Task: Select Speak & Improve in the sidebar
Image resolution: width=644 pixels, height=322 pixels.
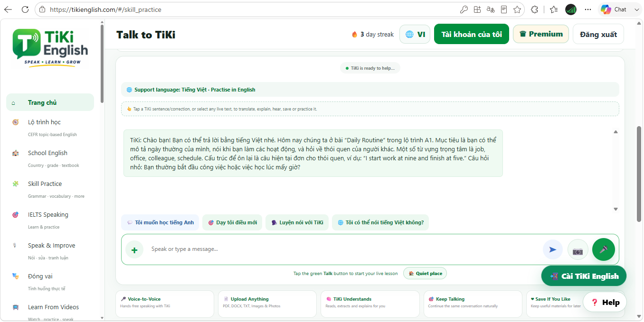Action: click(50, 251)
